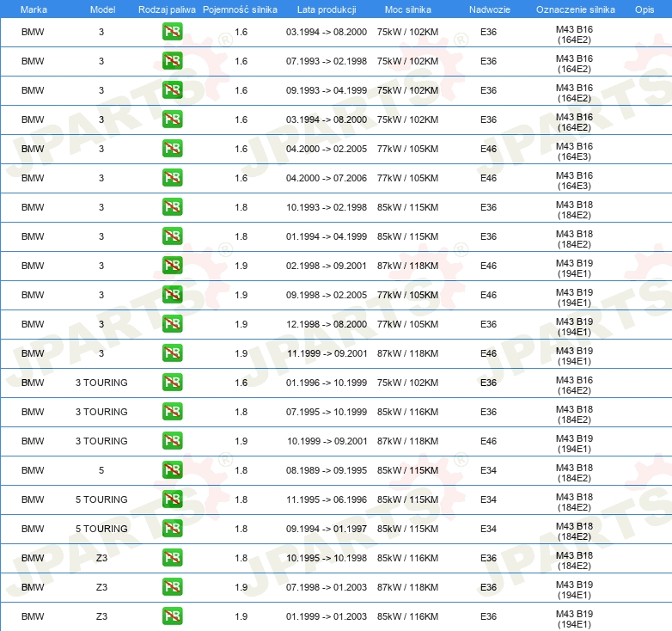Click the Model column header
Image resolution: width=672 pixels, height=631 pixels.
click(x=102, y=9)
